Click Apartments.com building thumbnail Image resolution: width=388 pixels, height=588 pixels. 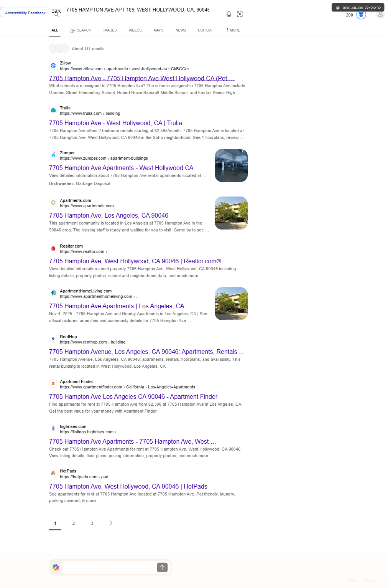point(231,213)
